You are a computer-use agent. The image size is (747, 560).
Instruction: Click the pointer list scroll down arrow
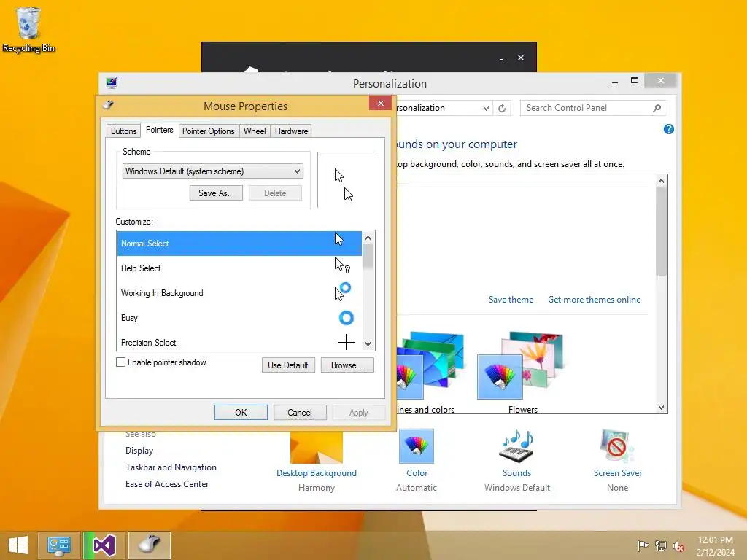368,344
